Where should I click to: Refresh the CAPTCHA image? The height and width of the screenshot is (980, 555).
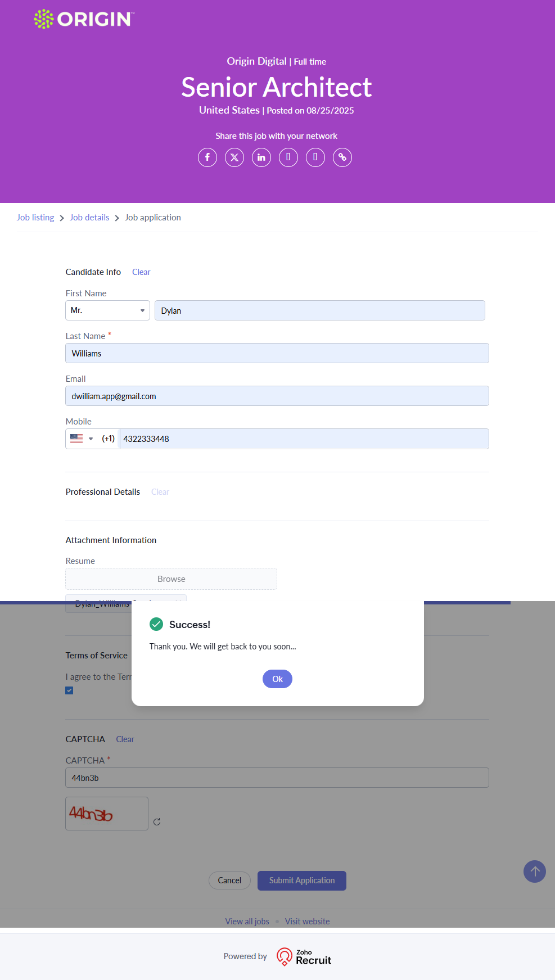click(157, 822)
